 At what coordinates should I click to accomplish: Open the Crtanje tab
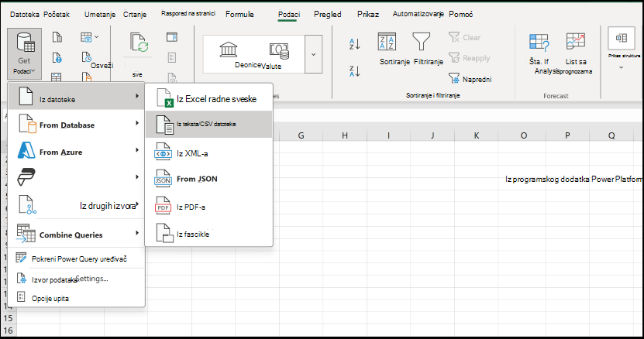tap(135, 15)
